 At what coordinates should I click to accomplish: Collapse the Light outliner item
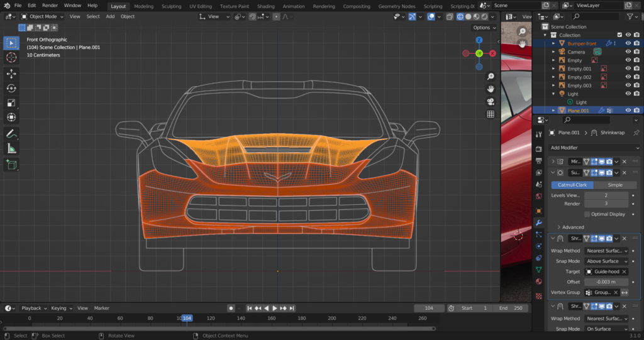(x=553, y=94)
